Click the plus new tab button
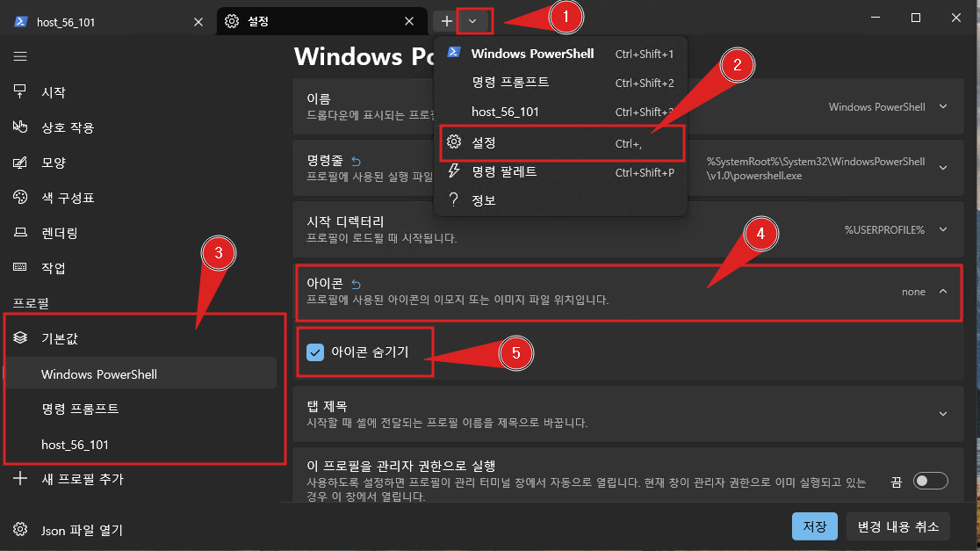980x551 pixels. (x=446, y=21)
